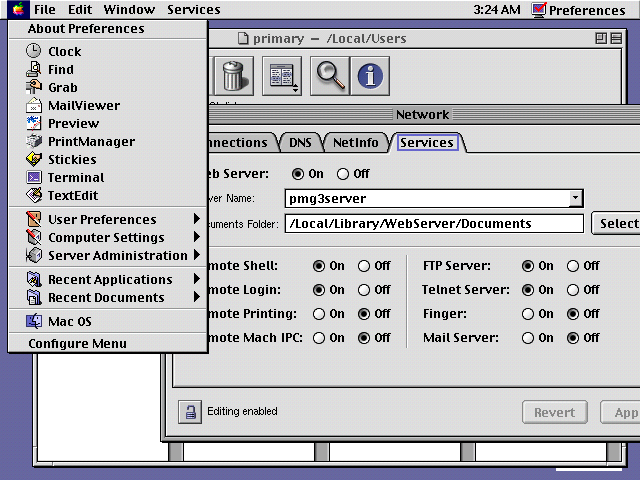Click the trash can toolbar icon
640x480 pixels.
232,76
